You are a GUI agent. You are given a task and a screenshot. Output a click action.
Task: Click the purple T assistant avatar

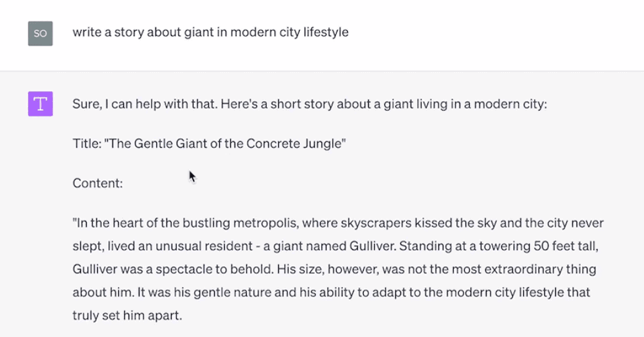click(40, 104)
